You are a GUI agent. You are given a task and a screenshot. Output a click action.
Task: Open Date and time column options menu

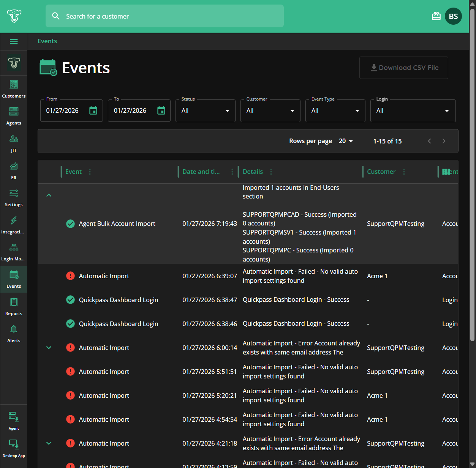coord(232,172)
